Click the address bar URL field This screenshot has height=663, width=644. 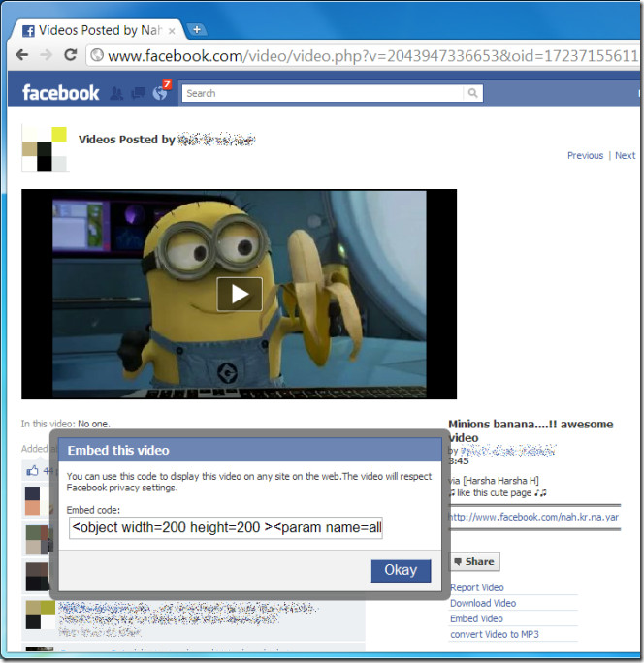364,56
